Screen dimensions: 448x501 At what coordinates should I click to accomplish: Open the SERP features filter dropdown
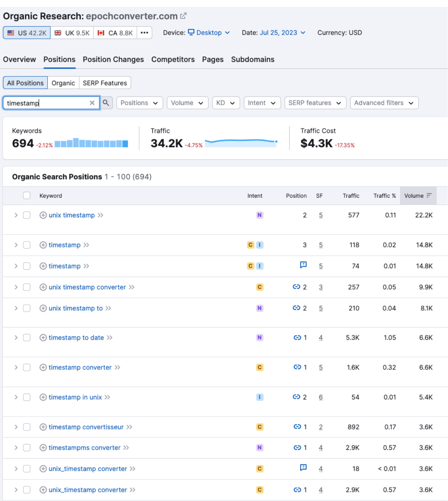(x=315, y=103)
